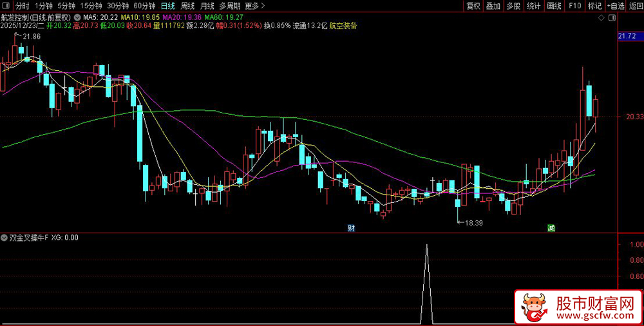Open the 画线 drawing tools
644x326 pixels.
554,6
